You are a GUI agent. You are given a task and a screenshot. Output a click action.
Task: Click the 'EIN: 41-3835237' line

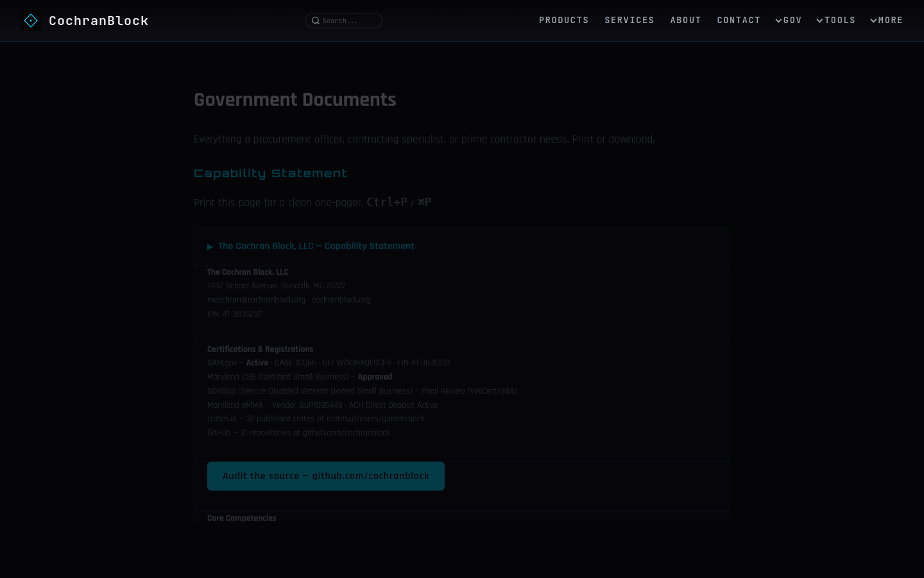tap(235, 314)
